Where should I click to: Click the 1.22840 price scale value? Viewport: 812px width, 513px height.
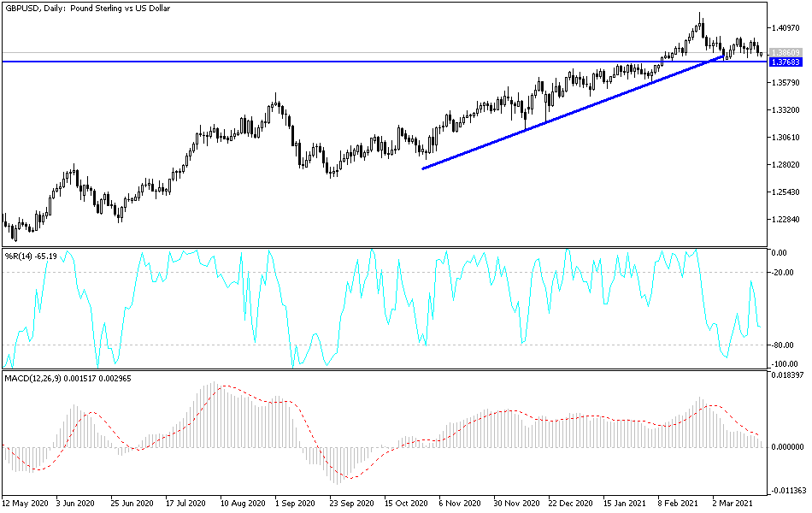[787, 219]
